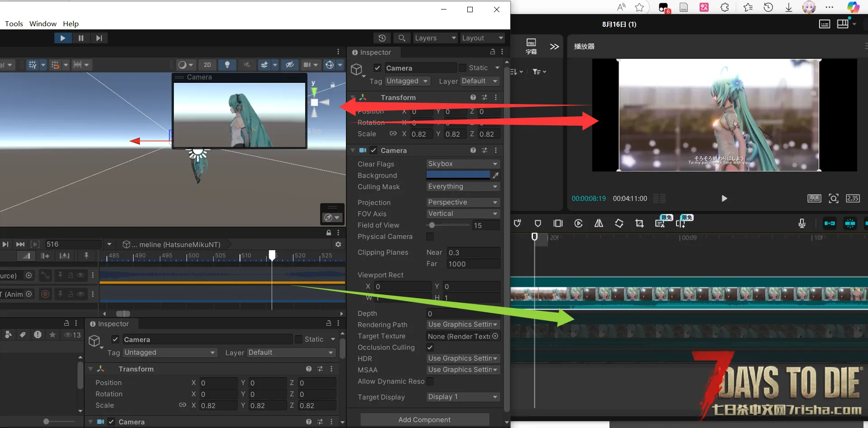Toggle Camera component enabled checkbox in top Inspector
This screenshot has height=428, width=868.
373,150
